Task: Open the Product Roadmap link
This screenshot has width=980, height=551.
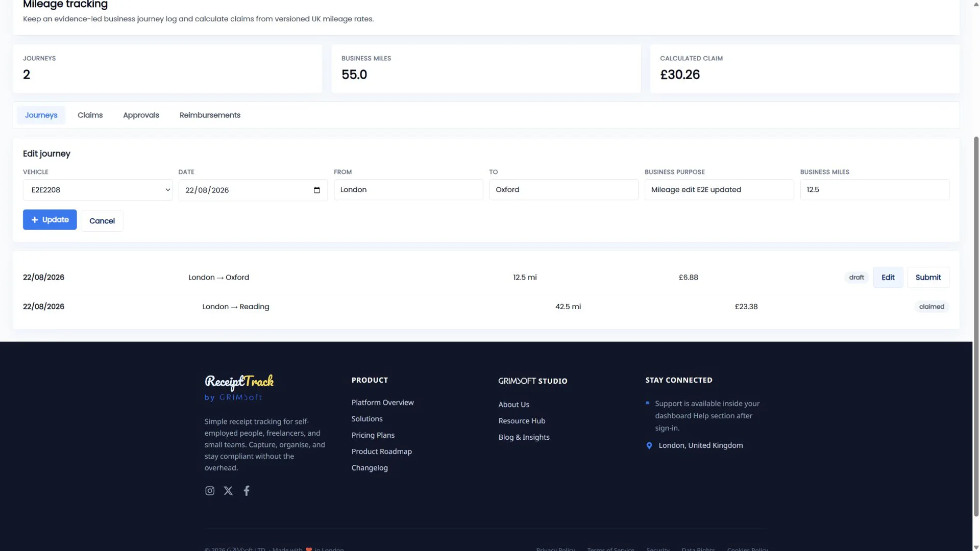Action: coord(381,452)
